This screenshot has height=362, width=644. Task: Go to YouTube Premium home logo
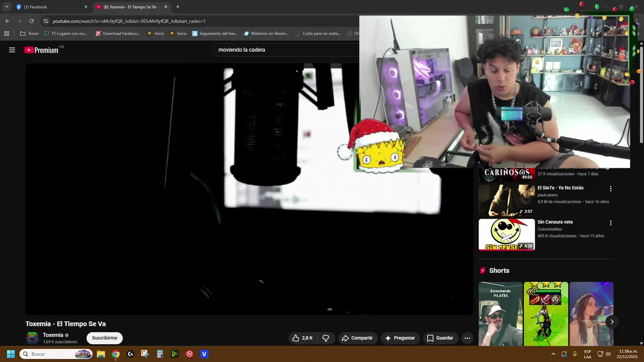click(x=42, y=50)
